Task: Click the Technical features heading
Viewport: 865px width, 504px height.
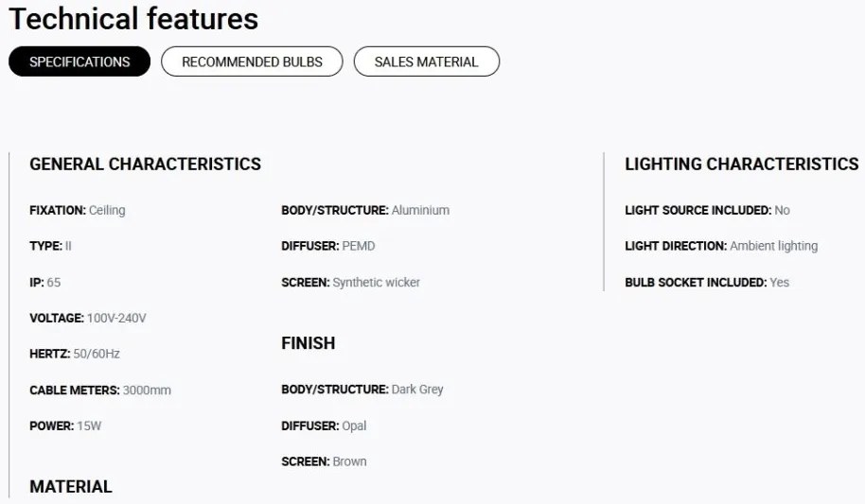Action: (133, 19)
